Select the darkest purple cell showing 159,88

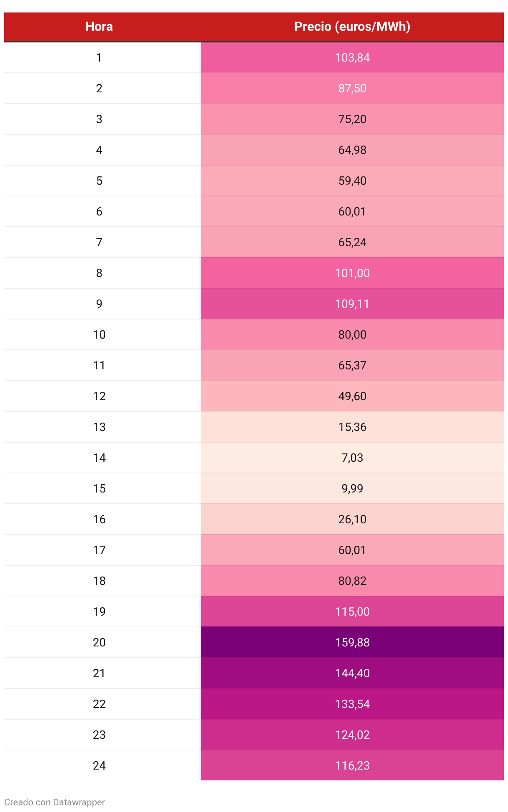tap(352, 642)
